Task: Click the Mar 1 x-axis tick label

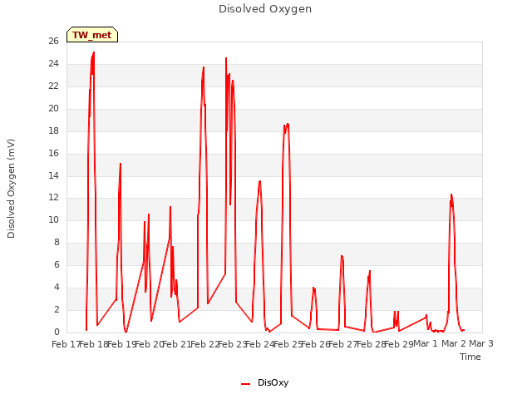Action: [x=426, y=343]
